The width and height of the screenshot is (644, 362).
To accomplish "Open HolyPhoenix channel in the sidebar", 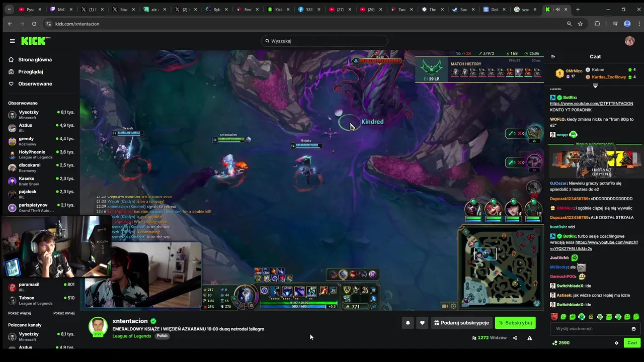I will pyautogui.click(x=41, y=155).
